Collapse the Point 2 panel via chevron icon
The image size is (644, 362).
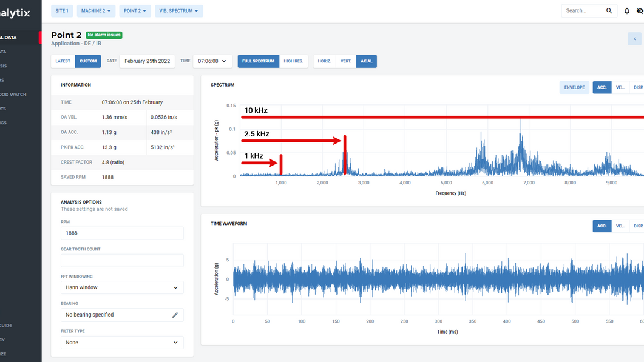634,38
